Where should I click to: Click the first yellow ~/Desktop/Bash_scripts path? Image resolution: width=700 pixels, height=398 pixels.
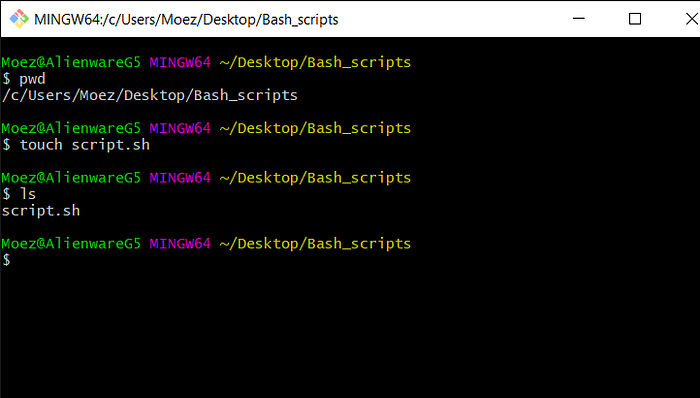(x=315, y=62)
